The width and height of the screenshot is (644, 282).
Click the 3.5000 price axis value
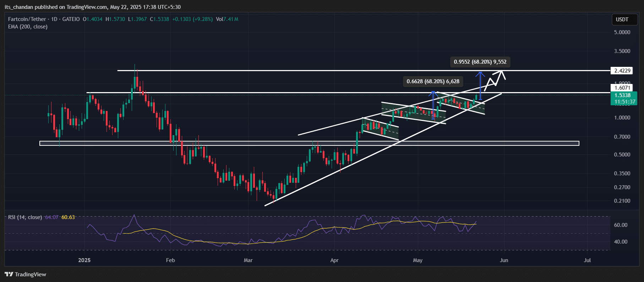tap(622, 51)
